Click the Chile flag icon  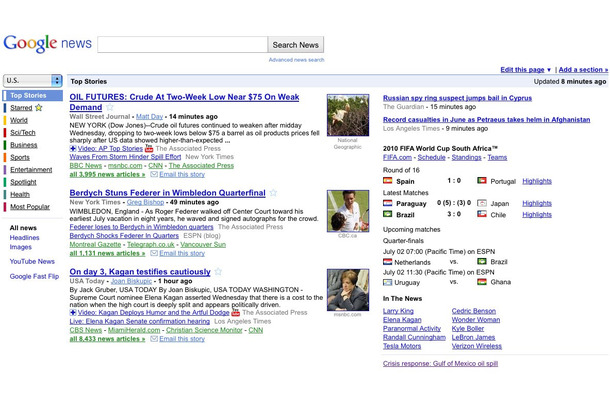pyautogui.click(x=482, y=214)
